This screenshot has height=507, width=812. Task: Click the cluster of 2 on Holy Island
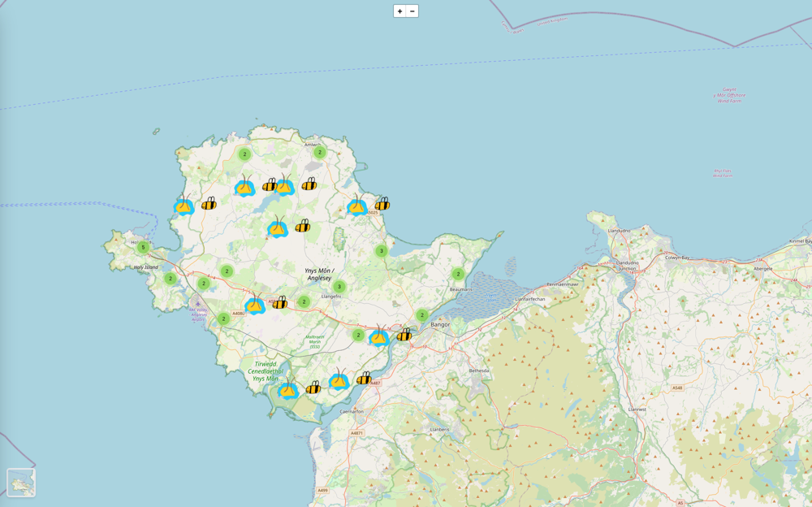[170, 279]
